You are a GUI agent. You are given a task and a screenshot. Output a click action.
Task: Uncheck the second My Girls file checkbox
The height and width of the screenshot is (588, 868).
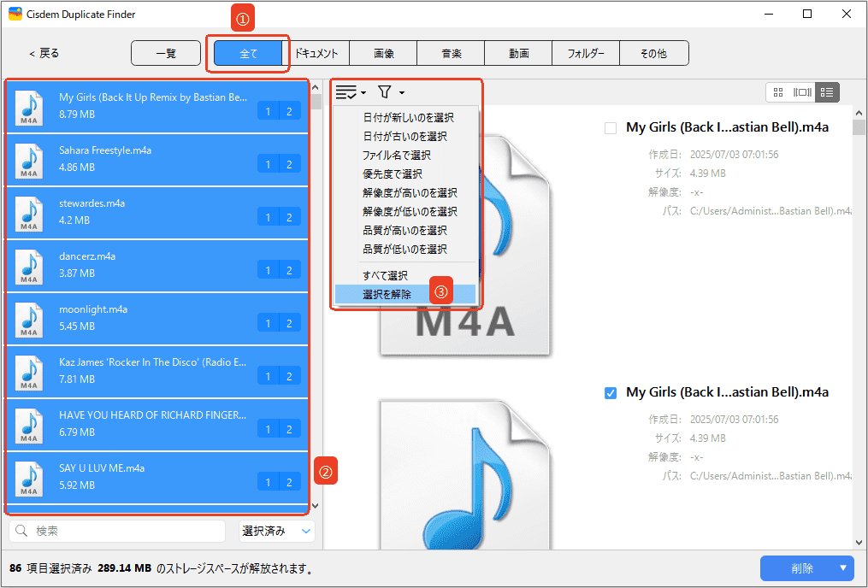tap(611, 393)
